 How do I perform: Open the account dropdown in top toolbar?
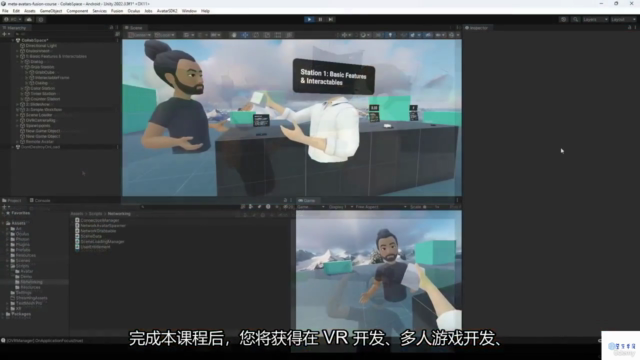pos(12,19)
